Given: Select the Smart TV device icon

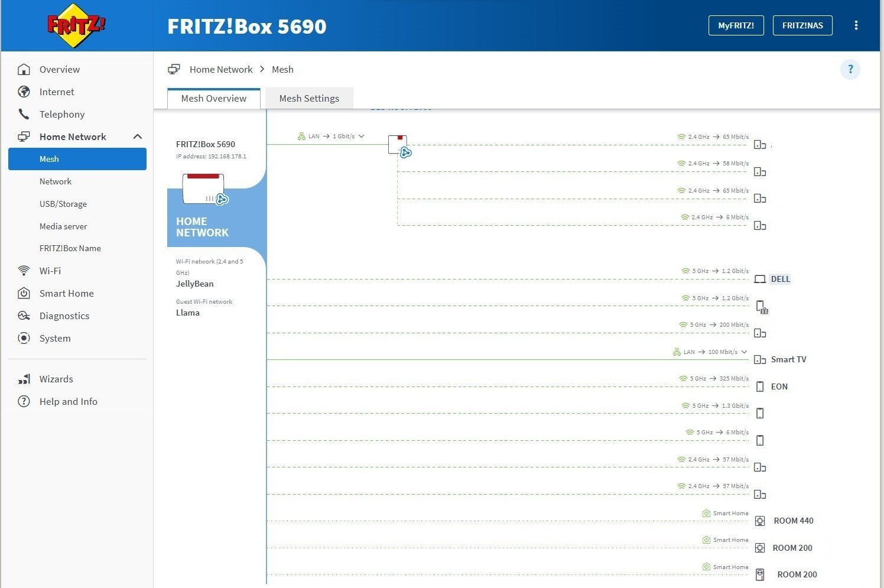Looking at the screenshot, I should [x=760, y=360].
